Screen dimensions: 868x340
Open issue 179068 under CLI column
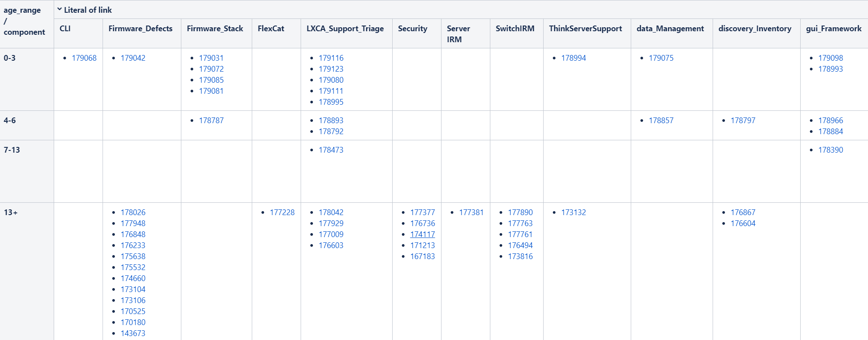[x=84, y=58]
